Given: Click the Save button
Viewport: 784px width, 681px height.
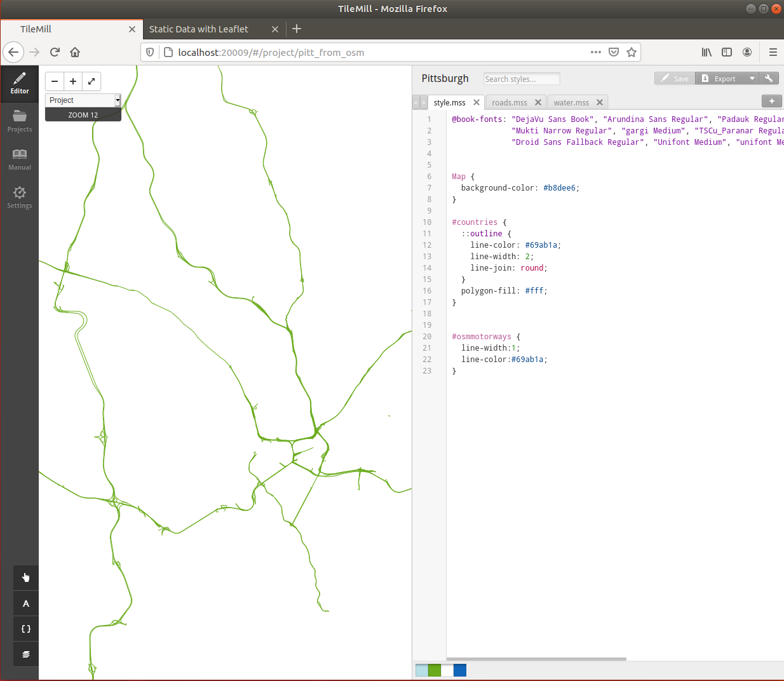Looking at the screenshot, I should coord(675,78).
